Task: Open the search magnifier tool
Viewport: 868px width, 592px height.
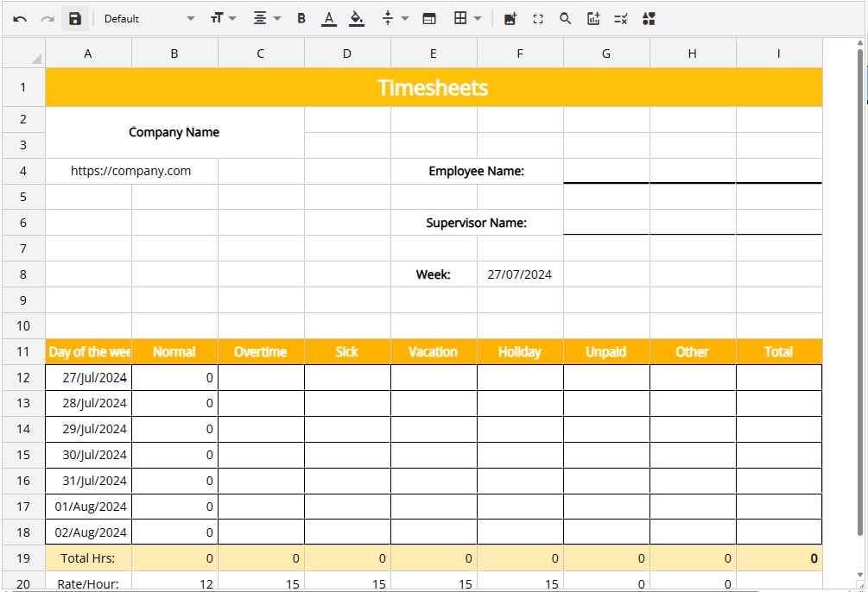Action: coord(566,19)
